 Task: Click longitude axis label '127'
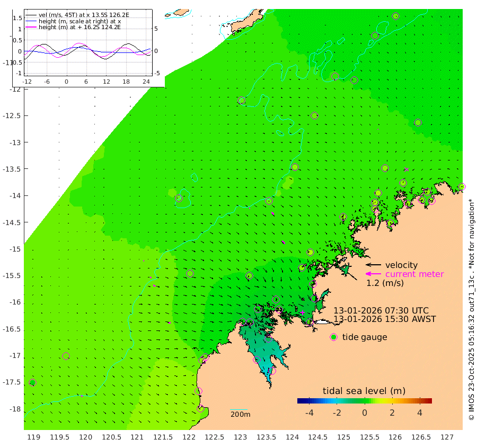tap(447, 437)
